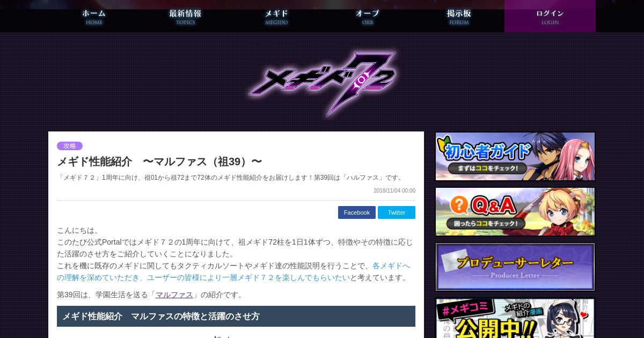The width and height of the screenshot is (644, 338).
Task: Open the Q&A help banner
Action: pos(515,211)
